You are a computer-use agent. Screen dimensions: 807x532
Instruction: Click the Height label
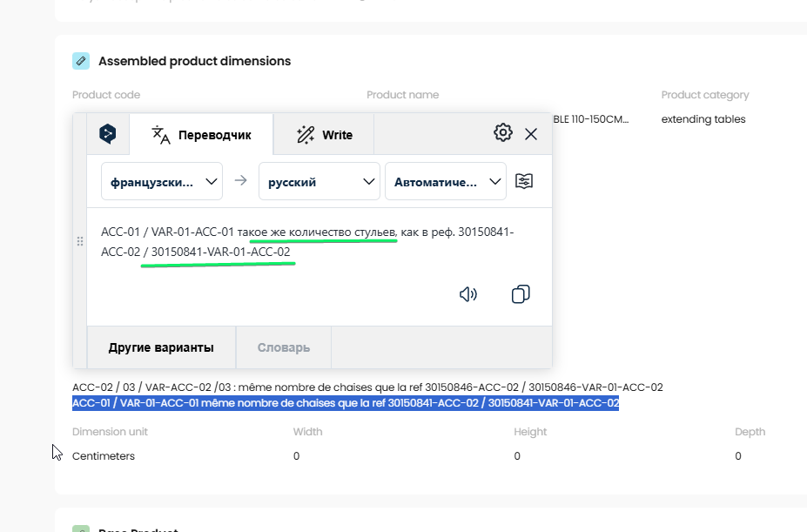pos(530,432)
